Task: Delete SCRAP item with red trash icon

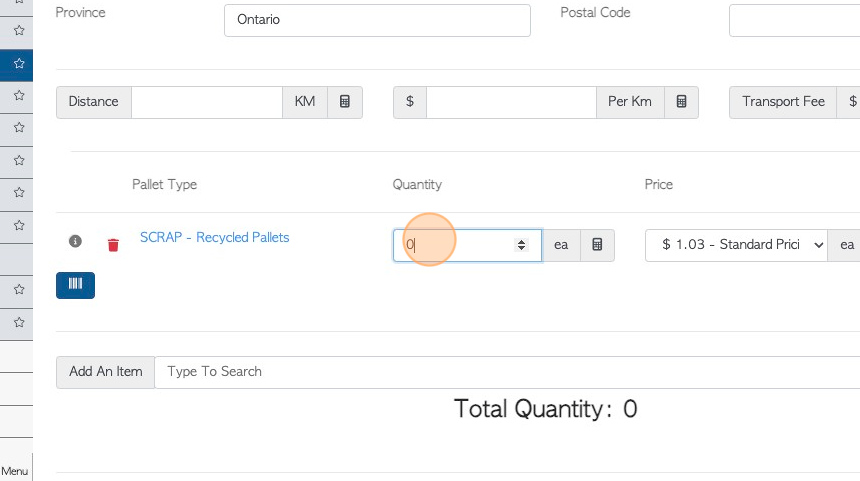Action: [x=113, y=245]
